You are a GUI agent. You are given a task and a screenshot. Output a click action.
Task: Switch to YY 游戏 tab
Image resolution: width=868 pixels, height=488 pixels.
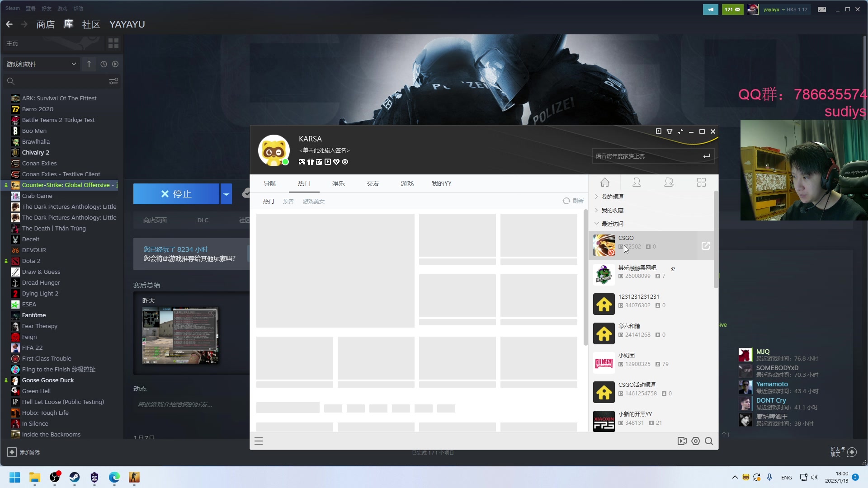click(x=407, y=183)
